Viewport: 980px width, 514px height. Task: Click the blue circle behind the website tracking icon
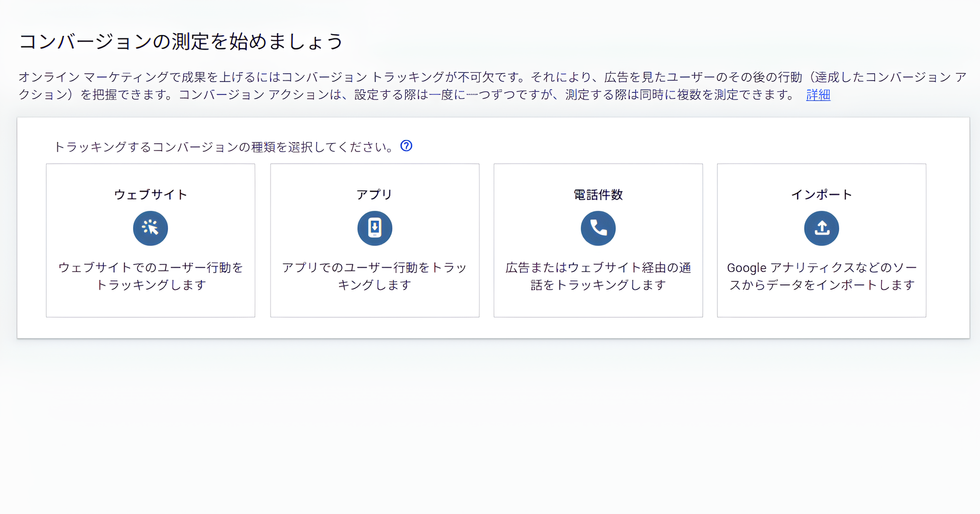tap(150, 228)
